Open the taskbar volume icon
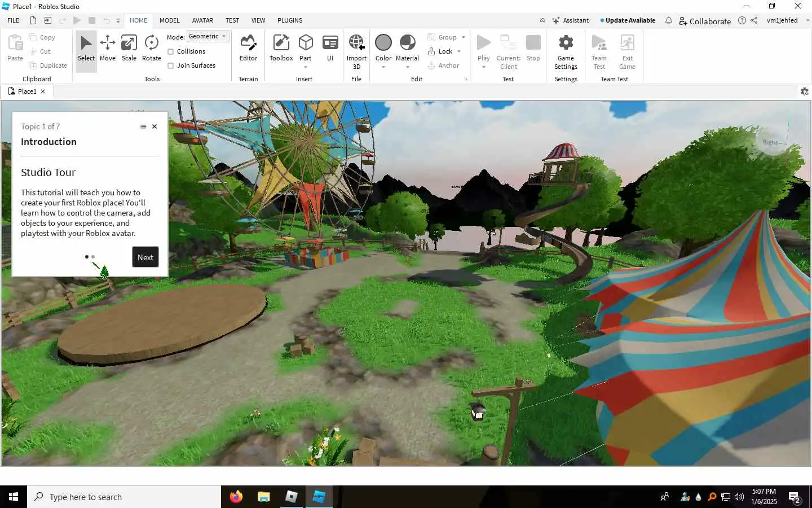Viewport: 812px width, 508px height. click(x=739, y=497)
